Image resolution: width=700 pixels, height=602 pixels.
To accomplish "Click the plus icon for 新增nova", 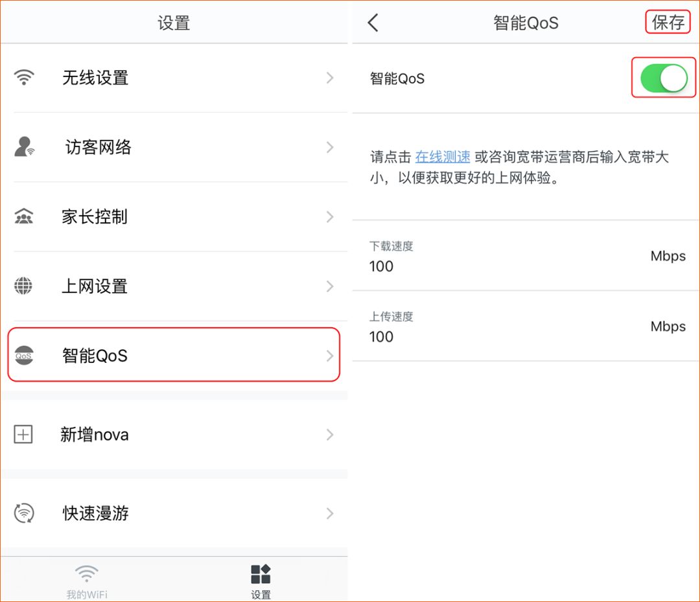I will pyautogui.click(x=24, y=435).
